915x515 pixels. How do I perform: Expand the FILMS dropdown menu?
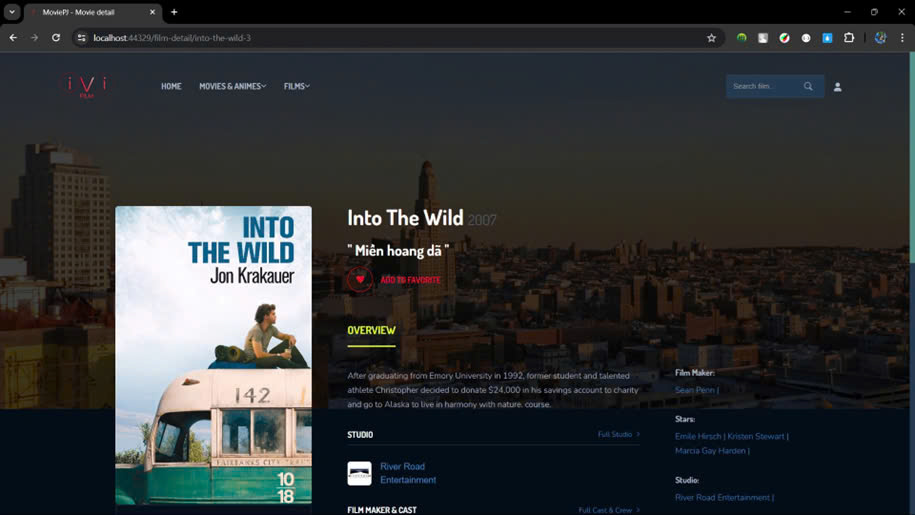coord(296,86)
